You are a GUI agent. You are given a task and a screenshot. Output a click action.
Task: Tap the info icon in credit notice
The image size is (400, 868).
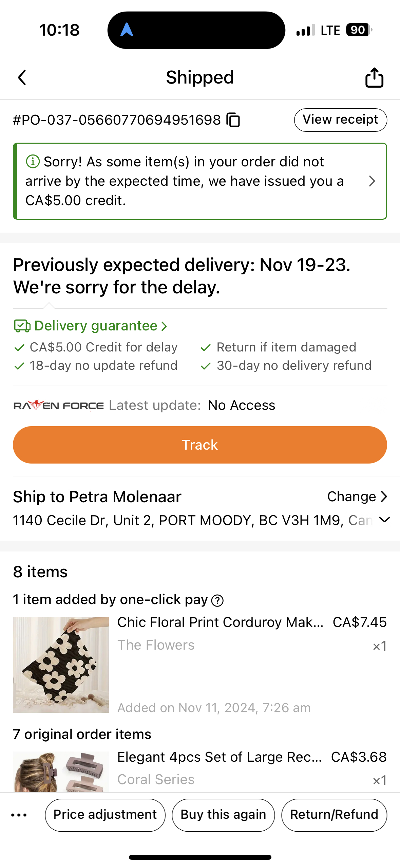tap(33, 161)
